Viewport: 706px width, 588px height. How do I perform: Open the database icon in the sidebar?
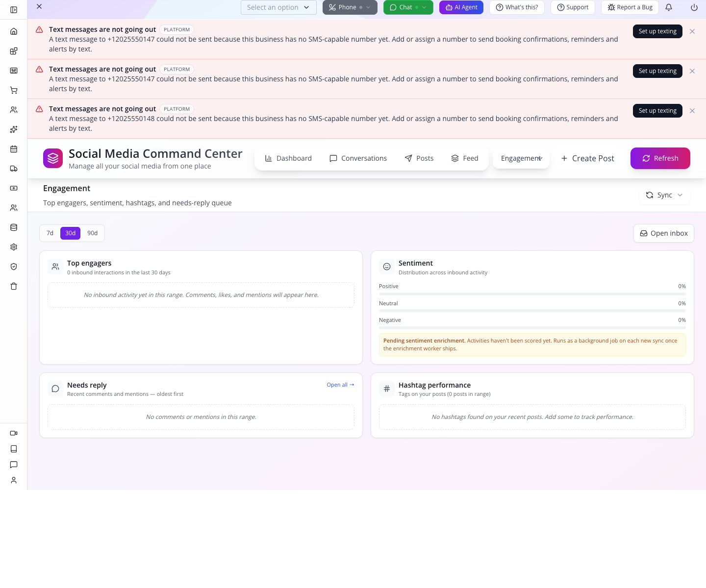click(x=14, y=227)
